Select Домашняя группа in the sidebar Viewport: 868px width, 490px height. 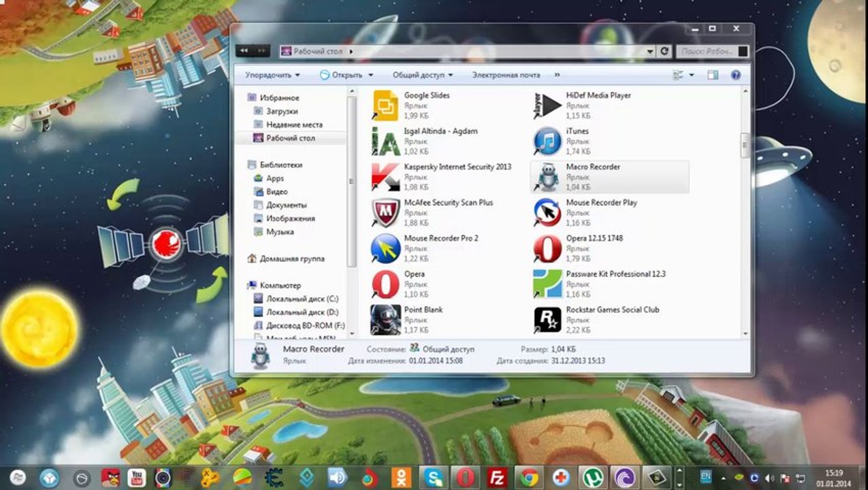pyautogui.click(x=286, y=259)
